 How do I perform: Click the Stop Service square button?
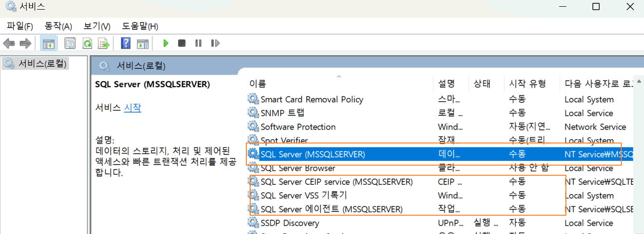point(182,43)
